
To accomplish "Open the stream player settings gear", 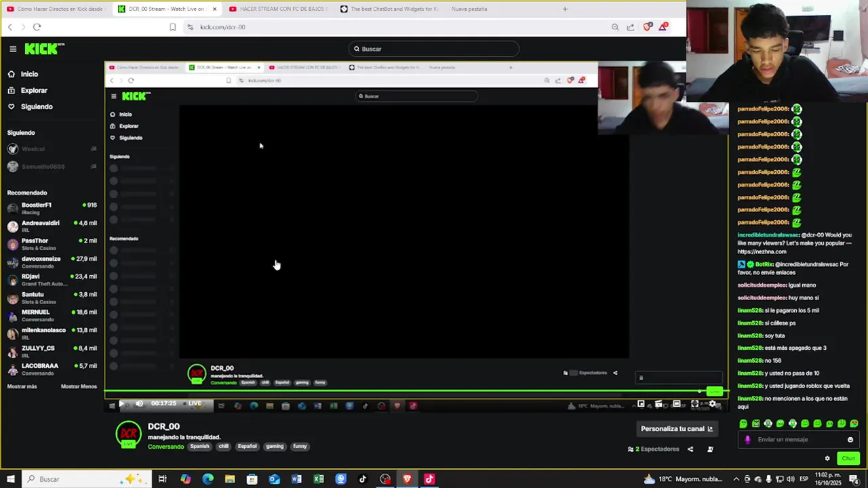I will pos(712,404).
